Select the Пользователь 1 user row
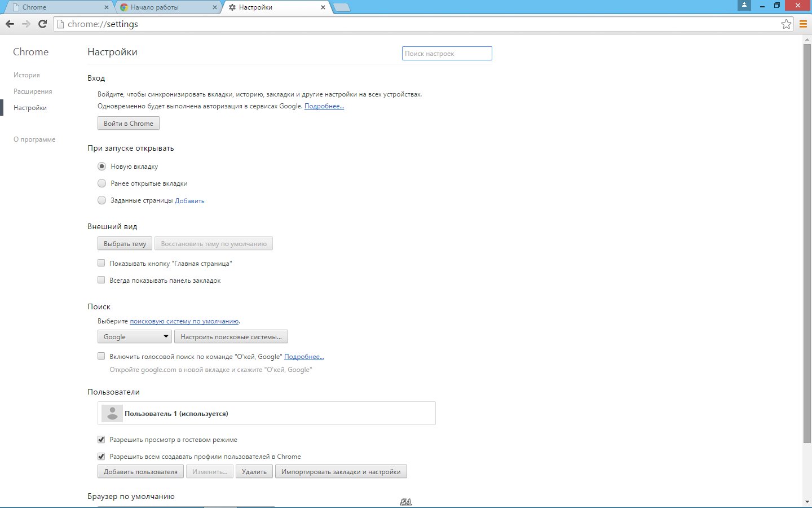 tap(267, 413)
